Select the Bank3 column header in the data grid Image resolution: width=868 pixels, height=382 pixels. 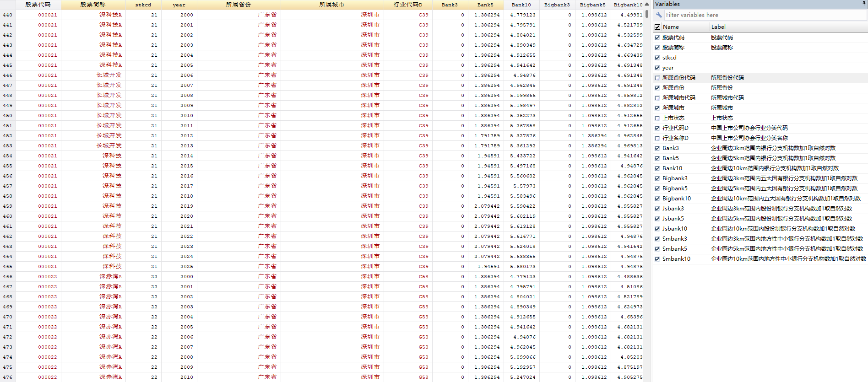[450, 5]
